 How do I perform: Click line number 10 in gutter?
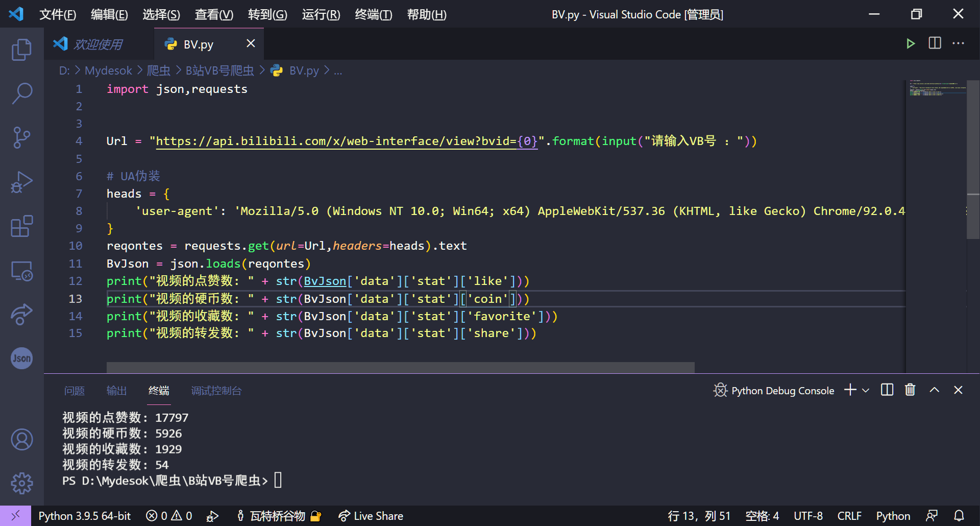[x=76, y=246]
